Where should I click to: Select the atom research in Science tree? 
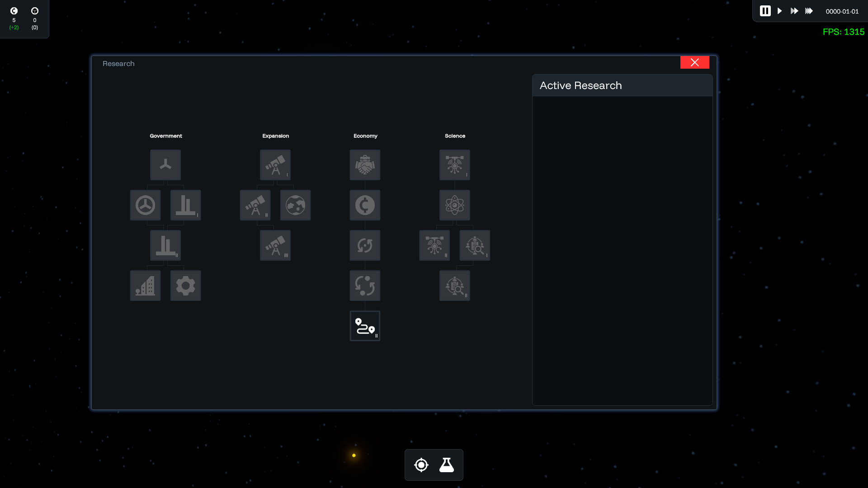coord(454,205)
